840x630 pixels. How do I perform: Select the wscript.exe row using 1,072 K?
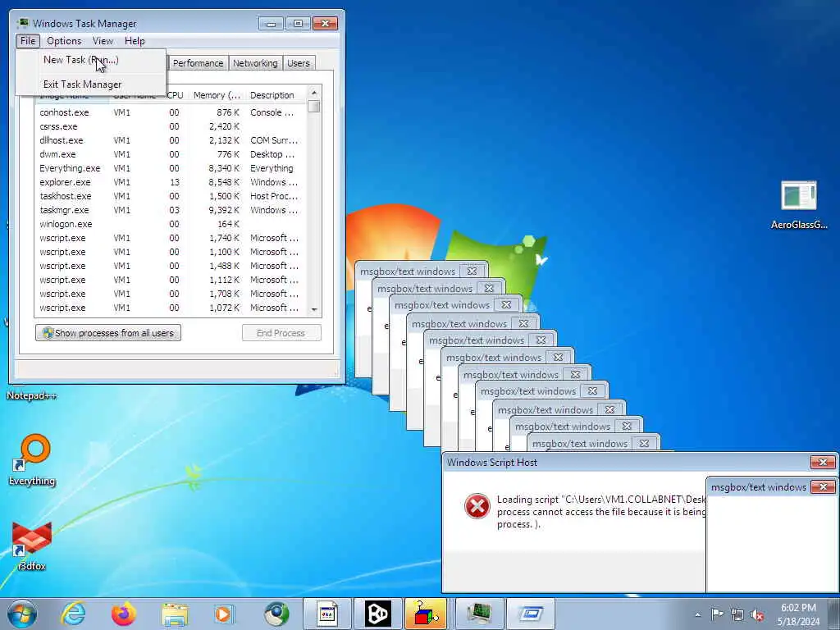[x=171, y=308]
